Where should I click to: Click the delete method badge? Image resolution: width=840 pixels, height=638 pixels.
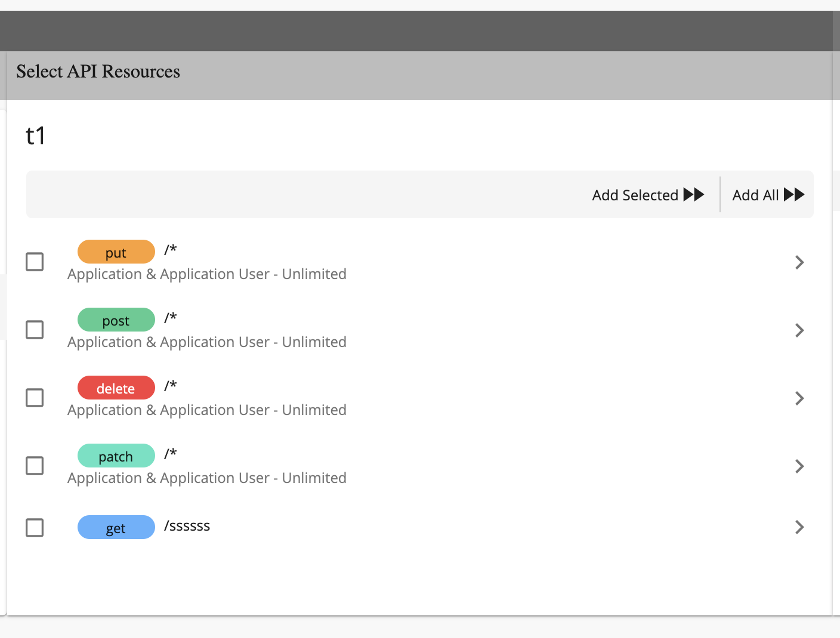[116, 388]
